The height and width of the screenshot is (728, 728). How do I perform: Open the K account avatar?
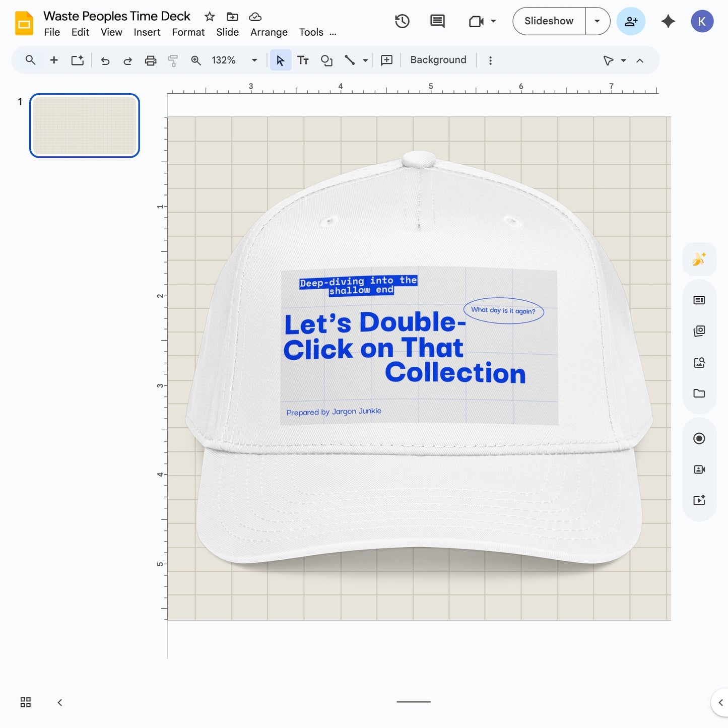click(702, 21)
